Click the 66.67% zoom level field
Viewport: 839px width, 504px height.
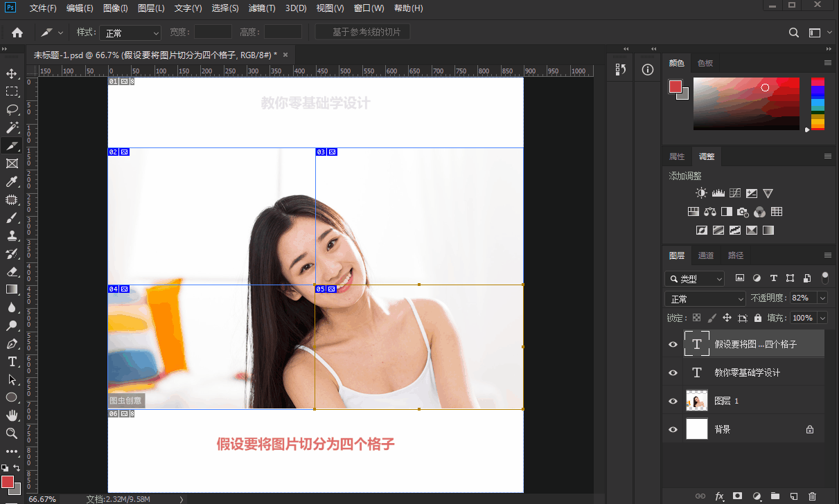pyautogui.click(x=42, y=499)
